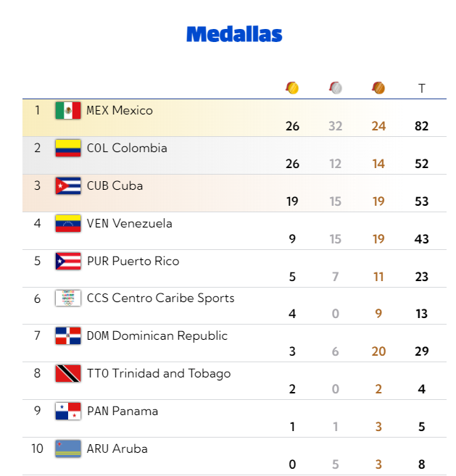
Task: Click the T total column header
Action: coord(422,88)
